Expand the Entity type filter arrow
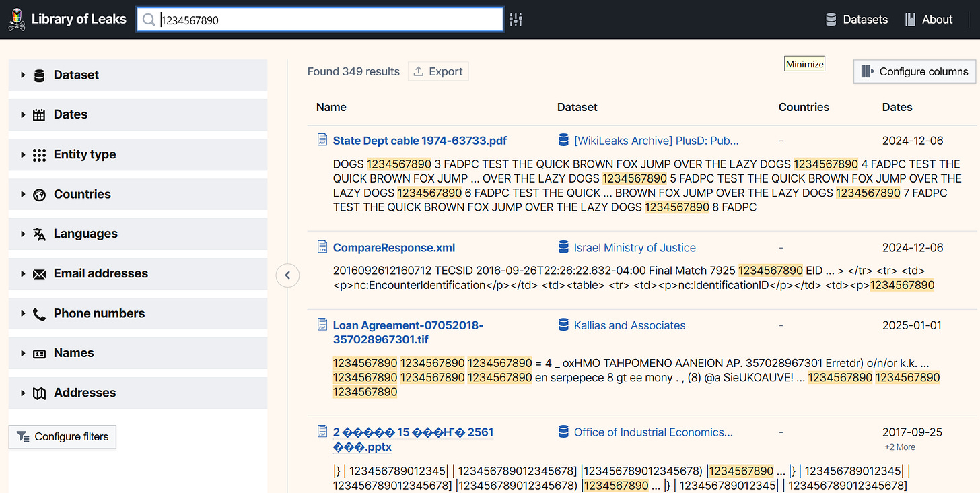Image resolution: width=980 pixels, height=493 pixels. [23, 155]
